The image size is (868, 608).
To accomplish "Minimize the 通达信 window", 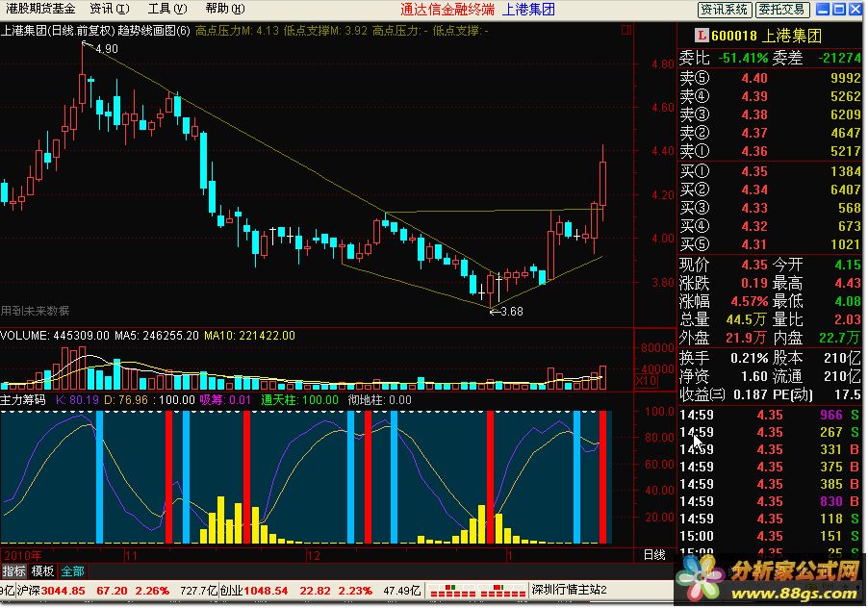I will click(x=824, y=9).
